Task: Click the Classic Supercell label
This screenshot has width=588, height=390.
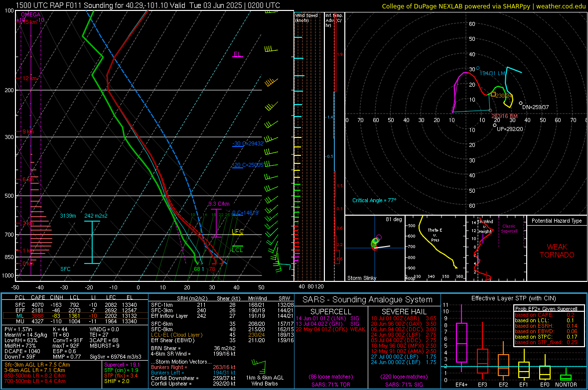Action: coord(509,229)
